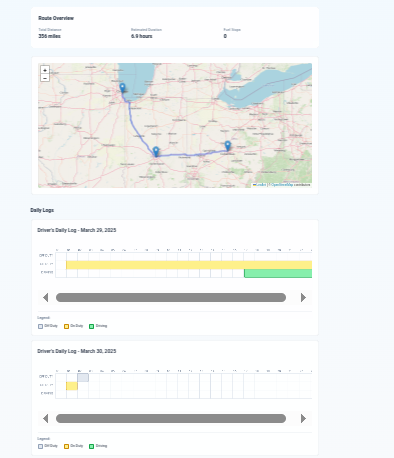This screenshot has width=394, height=458.
Task: Click yellow On Duty block in March 30 log
Action: coord(72,386)
